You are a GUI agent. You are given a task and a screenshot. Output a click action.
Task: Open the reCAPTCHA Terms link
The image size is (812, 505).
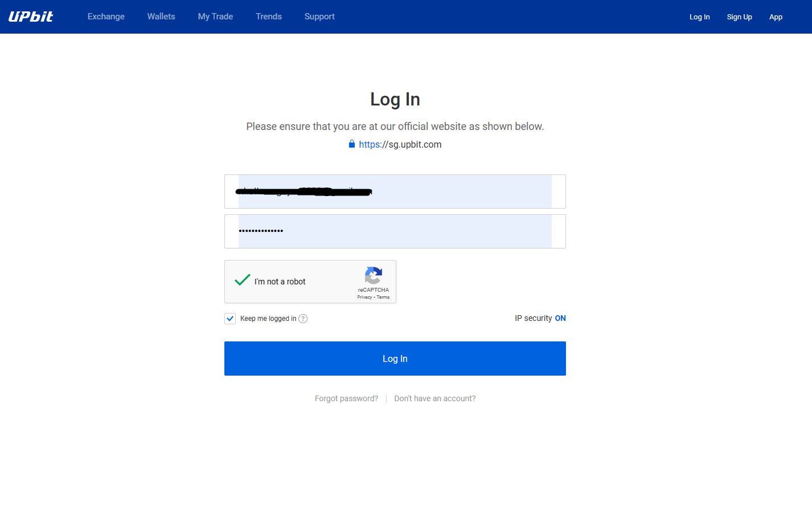pos(383,297)
